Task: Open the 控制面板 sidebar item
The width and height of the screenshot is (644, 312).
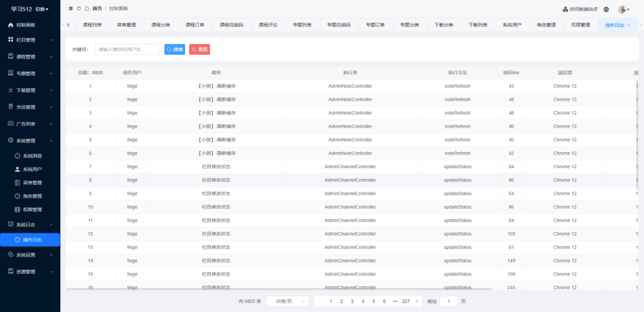Action: pyautogui.click(x=30, y=24)
